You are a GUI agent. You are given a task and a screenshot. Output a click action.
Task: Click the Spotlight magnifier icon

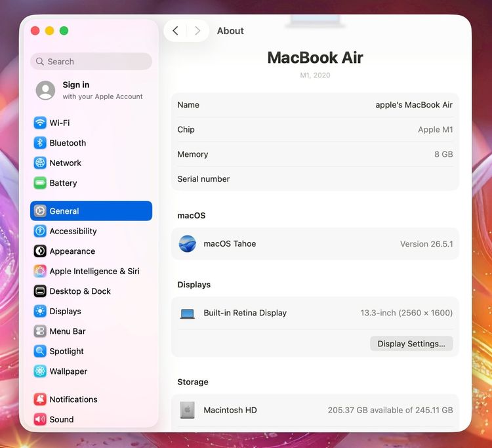[x=40, y=351]
